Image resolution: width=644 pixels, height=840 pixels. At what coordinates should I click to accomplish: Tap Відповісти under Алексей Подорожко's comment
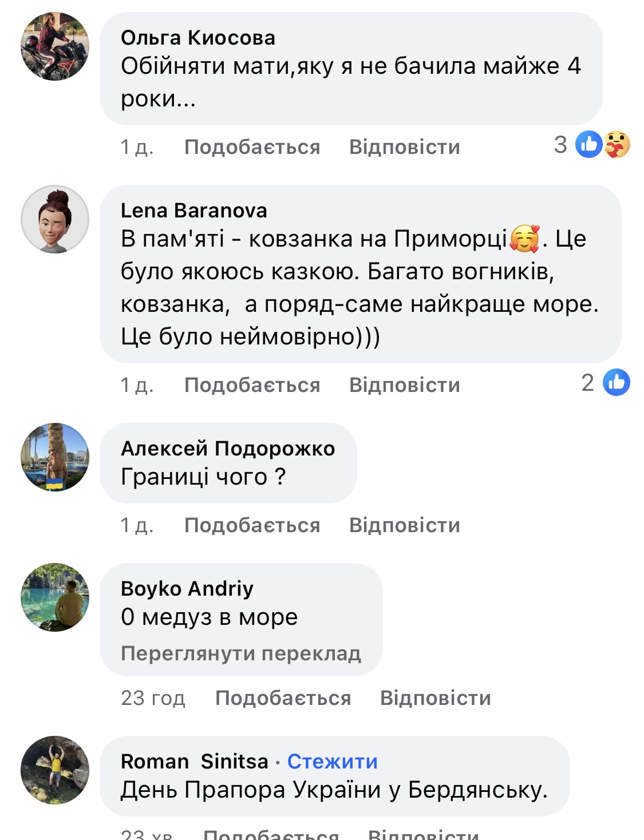pos(404,525)
